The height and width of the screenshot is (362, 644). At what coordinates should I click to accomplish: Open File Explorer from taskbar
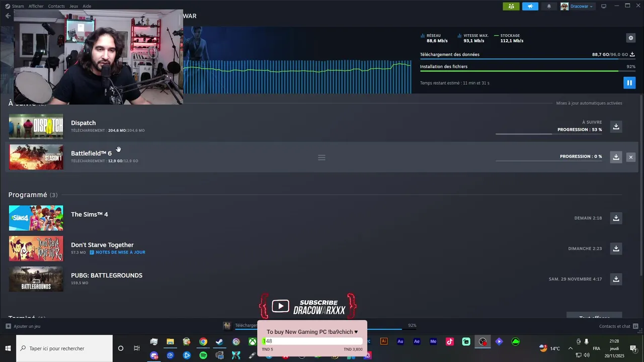pos(170,342)
